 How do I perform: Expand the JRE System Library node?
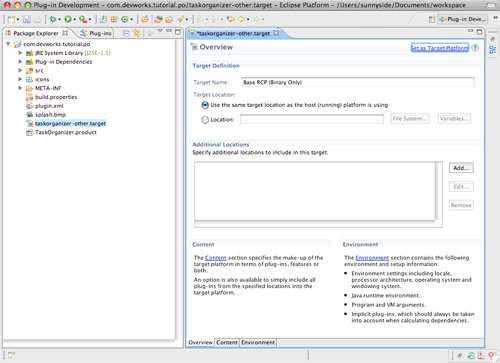tap(20, 53)
